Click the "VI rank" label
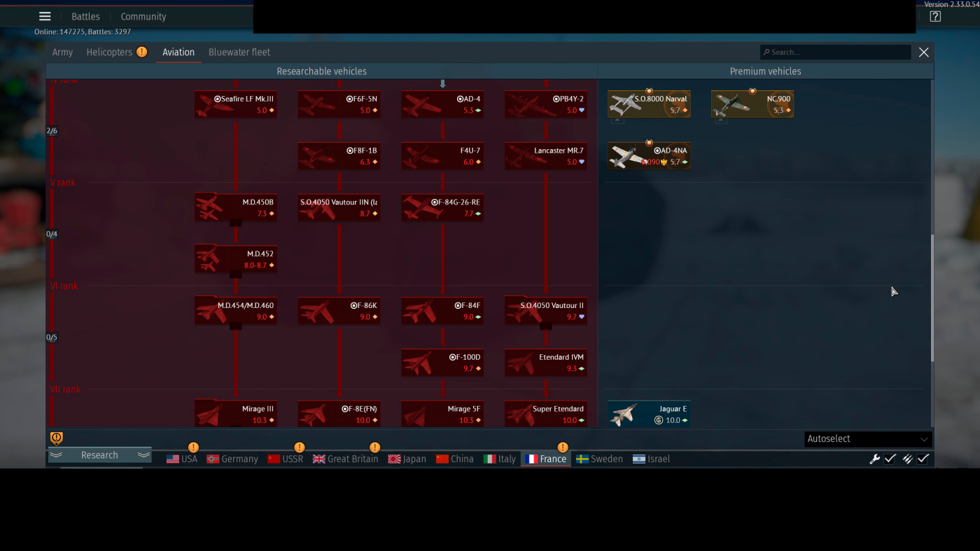This screenshot has height=551, width=980. 64,286
